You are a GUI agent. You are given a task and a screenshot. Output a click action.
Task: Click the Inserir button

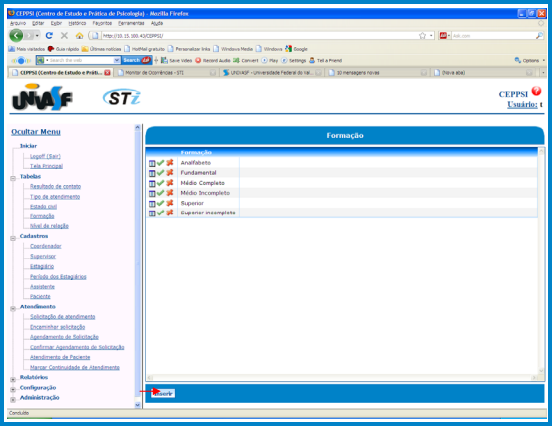pos(163,393)
